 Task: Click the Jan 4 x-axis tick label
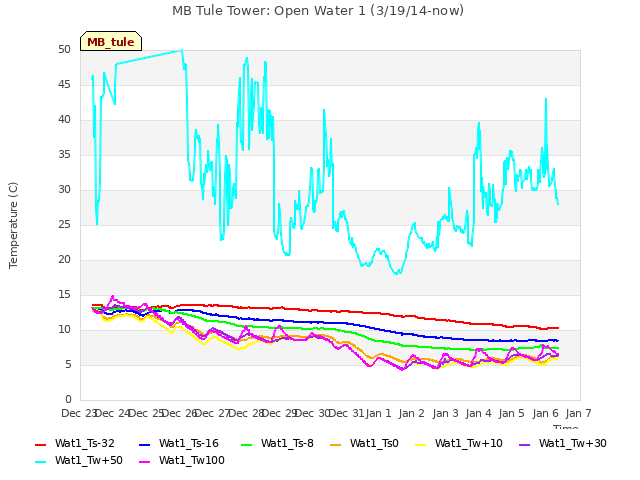tap(478, 413)
